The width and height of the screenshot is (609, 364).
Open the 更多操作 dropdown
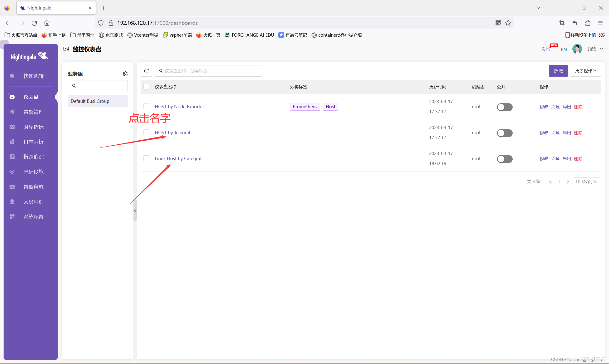[x=585, y=71]
